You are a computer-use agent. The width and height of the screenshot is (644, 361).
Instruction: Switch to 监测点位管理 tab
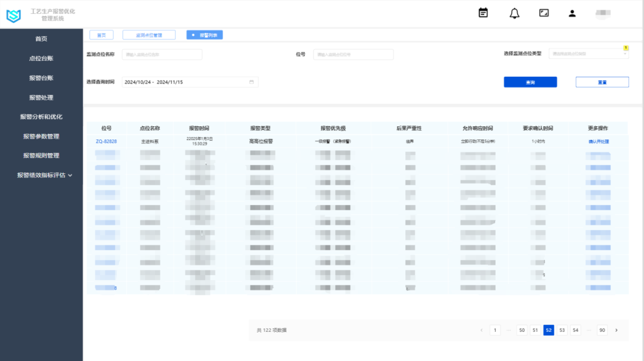[x=149, y=35]
